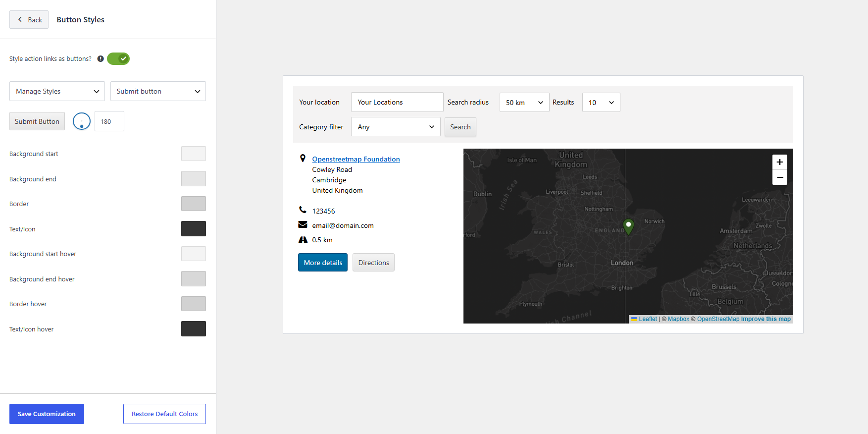Click the Submit Button preview
Viewport: 868px width, 434px height.
37,121
